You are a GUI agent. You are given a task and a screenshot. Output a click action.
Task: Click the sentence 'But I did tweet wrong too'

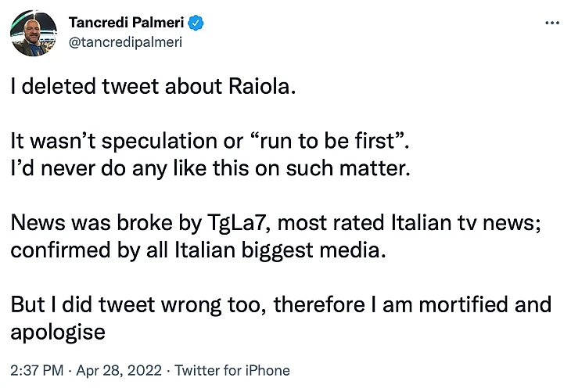point(138,304)
